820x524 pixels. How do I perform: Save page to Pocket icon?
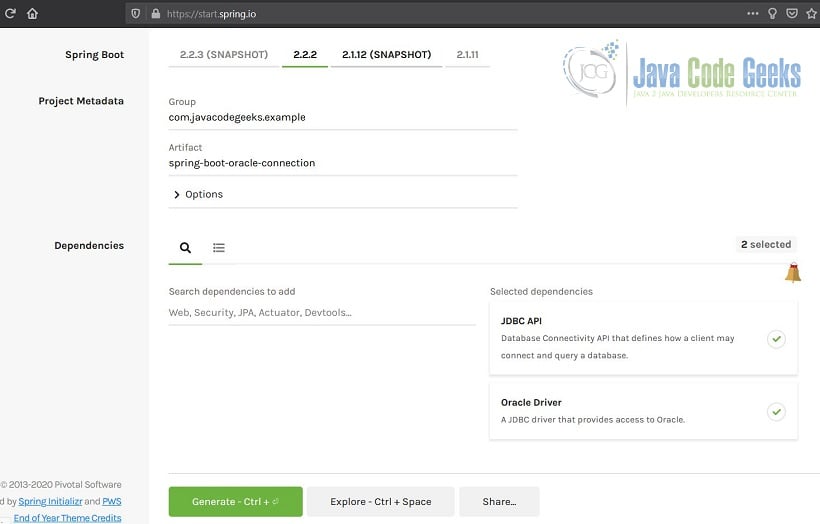pos(792,13)
